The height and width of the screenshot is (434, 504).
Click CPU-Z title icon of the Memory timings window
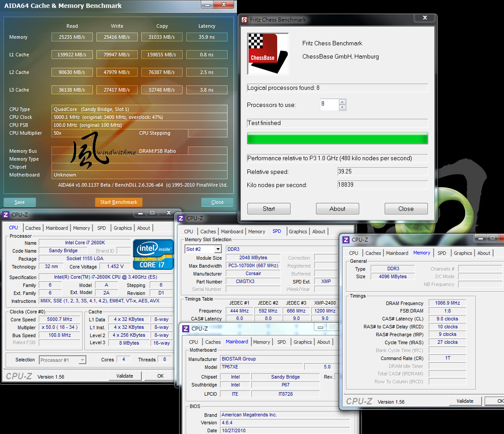tap(346, 239)
